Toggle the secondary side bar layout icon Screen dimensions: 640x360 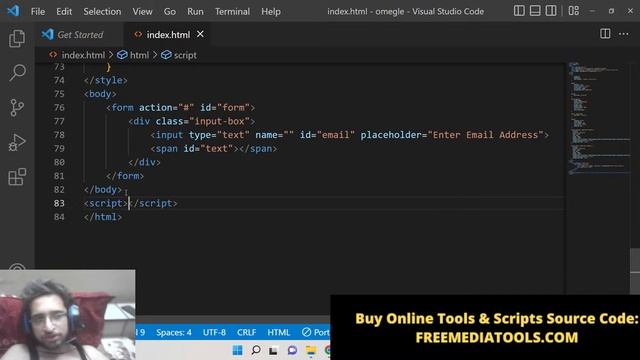(551, 11)
